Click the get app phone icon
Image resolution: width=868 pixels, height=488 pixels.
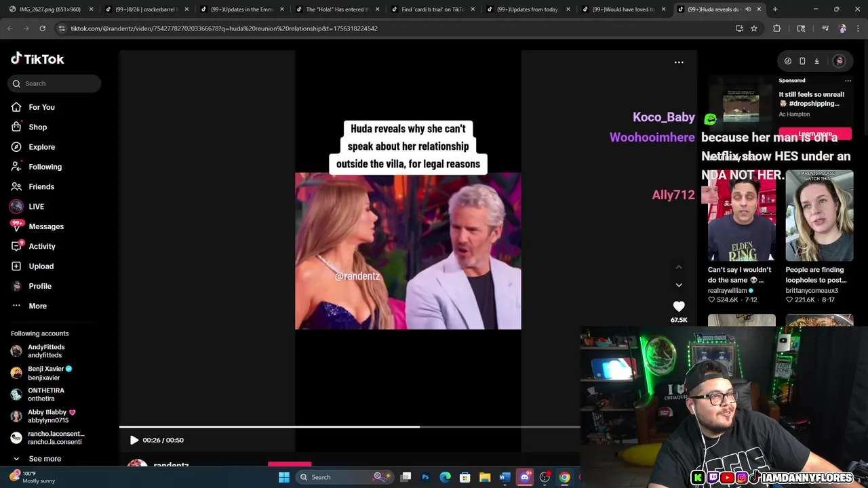click(x=802, y=61)
